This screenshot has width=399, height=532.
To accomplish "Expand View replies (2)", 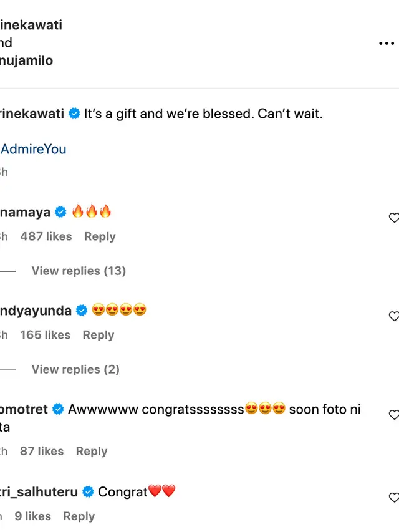I will pyautogui.click(x=75, y=369).
